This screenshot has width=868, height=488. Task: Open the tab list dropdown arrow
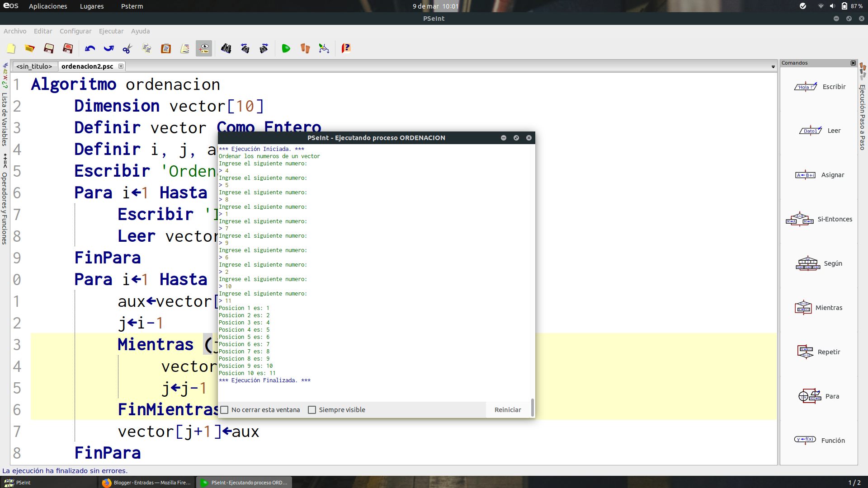[773, 67]
